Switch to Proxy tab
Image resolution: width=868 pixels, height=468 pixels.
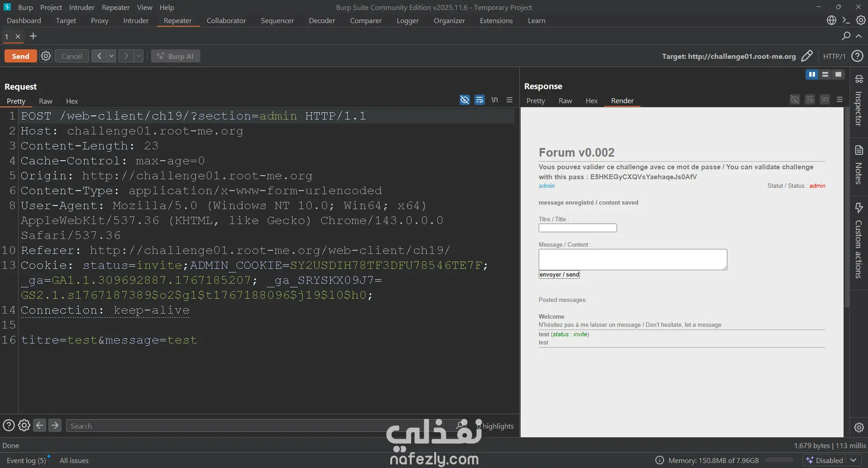(x=100, y=21)
